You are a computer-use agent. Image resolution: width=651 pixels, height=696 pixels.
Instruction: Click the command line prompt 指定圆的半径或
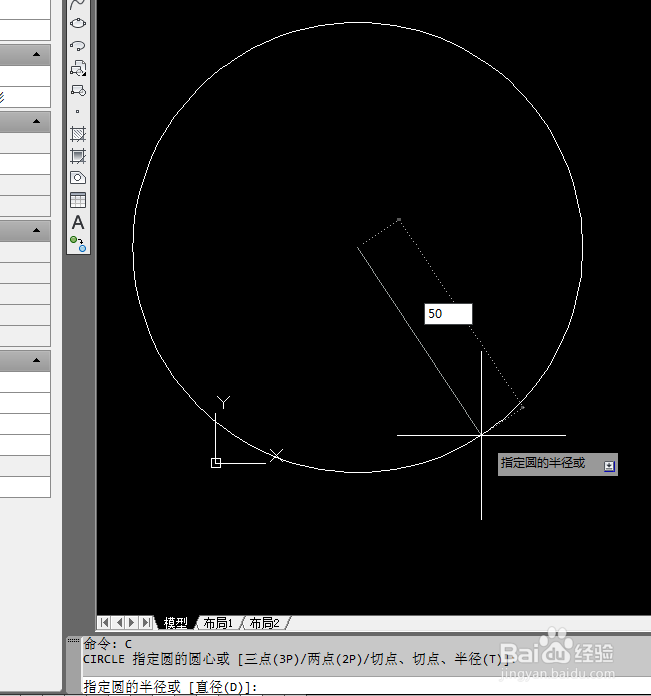click(x=170, y=687)
